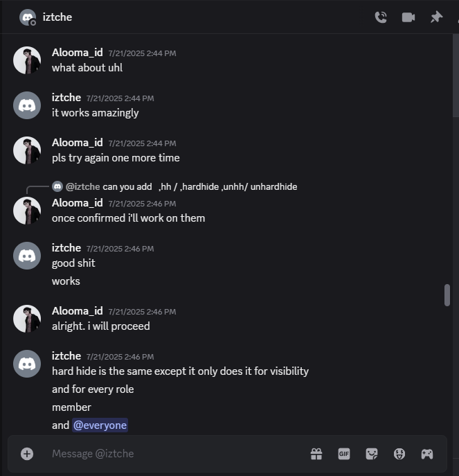Open the emoji picker
This screenshot has width=459, height=476.
click(x=399, y=454)
